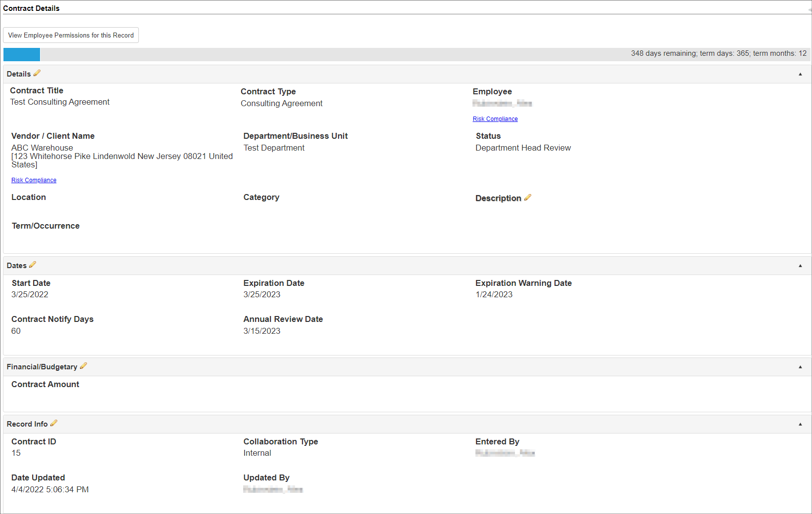The width and height of the screenshot is (812, 514).
Task: Click the Category field label
Action: [261, 197]
